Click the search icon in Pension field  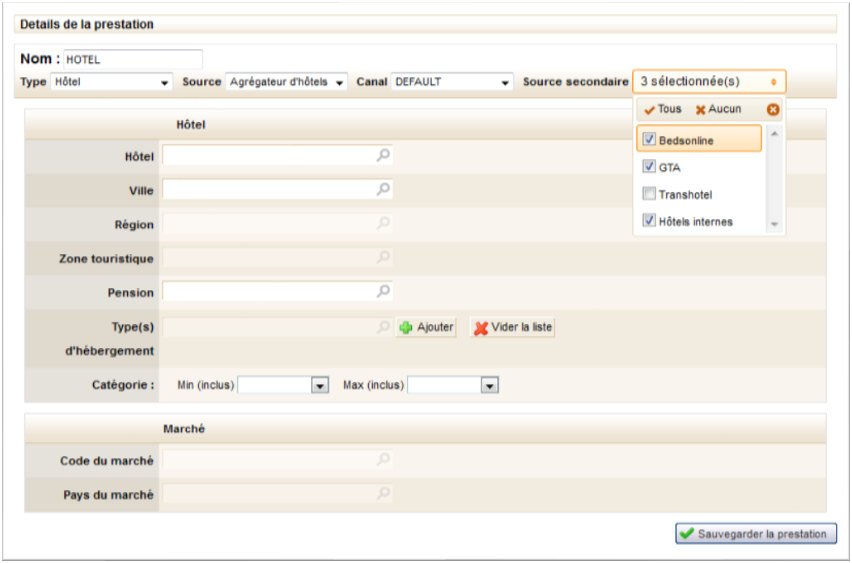point(382,292)
